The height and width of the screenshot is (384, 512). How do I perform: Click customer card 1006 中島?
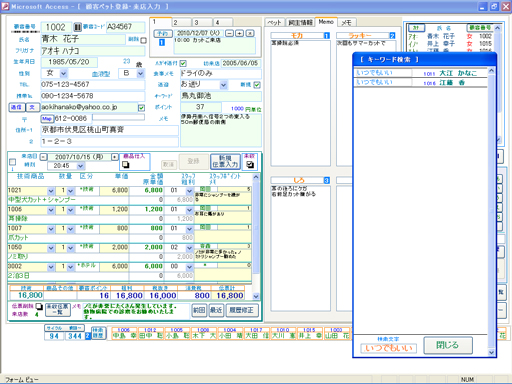click(x=124, y=333)
